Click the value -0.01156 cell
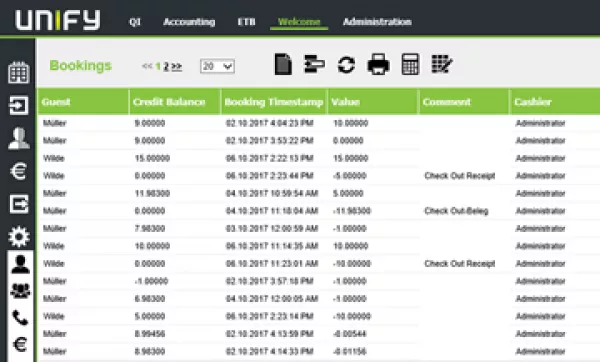This screenshot has width=600, height=362. pos(349,352)
